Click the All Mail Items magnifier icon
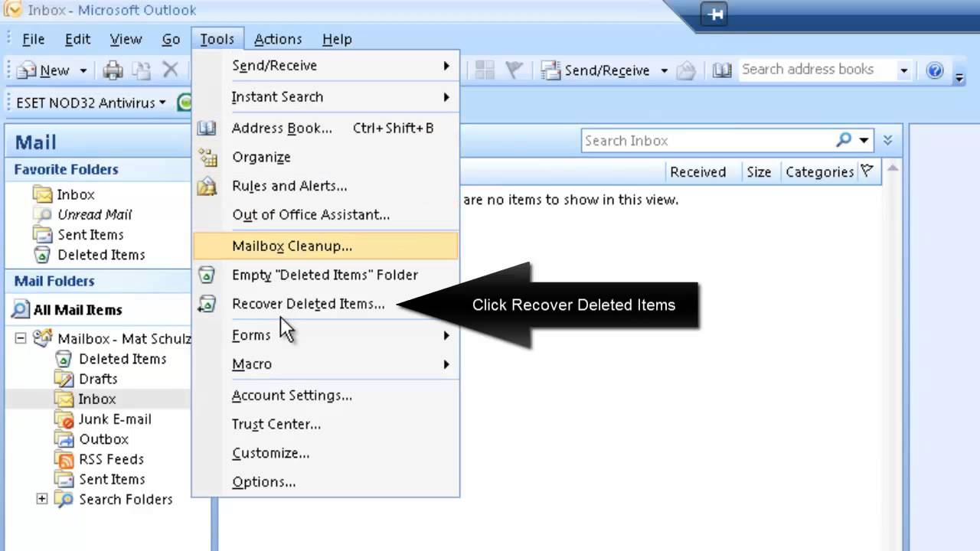The image size is (980, 551). tap(21, 310)
